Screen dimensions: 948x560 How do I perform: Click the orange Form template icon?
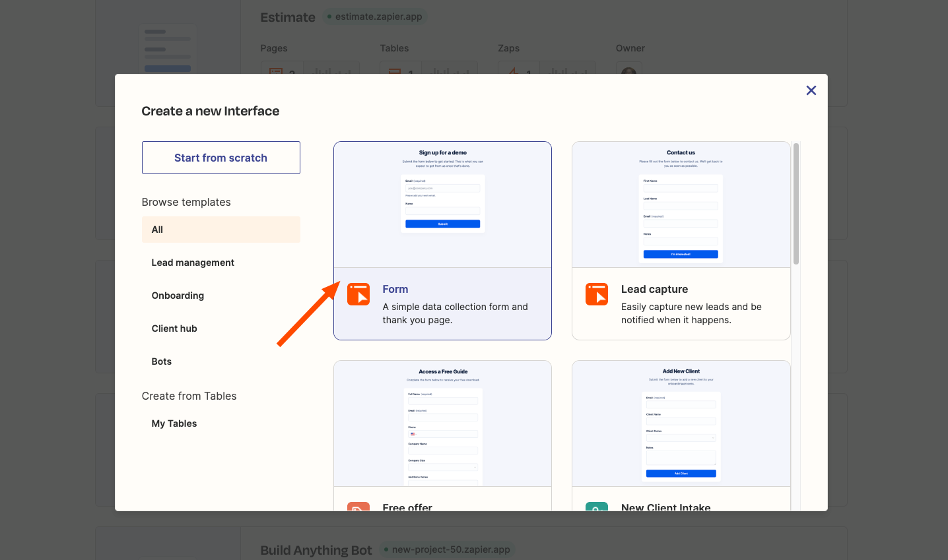coord(358,294)
